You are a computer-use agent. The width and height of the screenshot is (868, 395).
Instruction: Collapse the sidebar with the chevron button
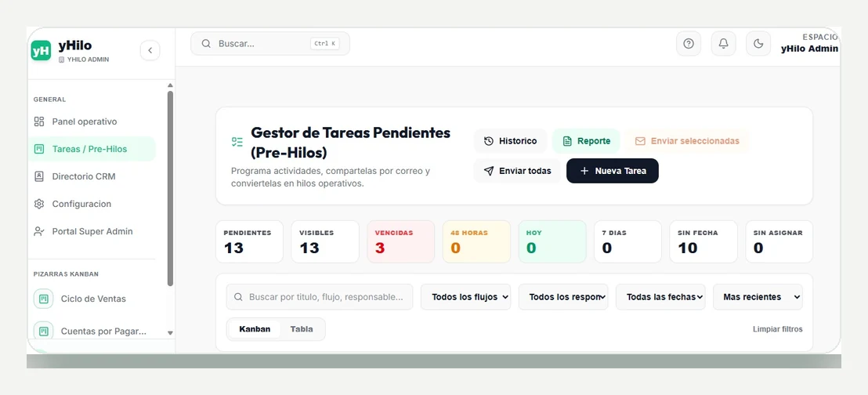click(x=150, y=50)
